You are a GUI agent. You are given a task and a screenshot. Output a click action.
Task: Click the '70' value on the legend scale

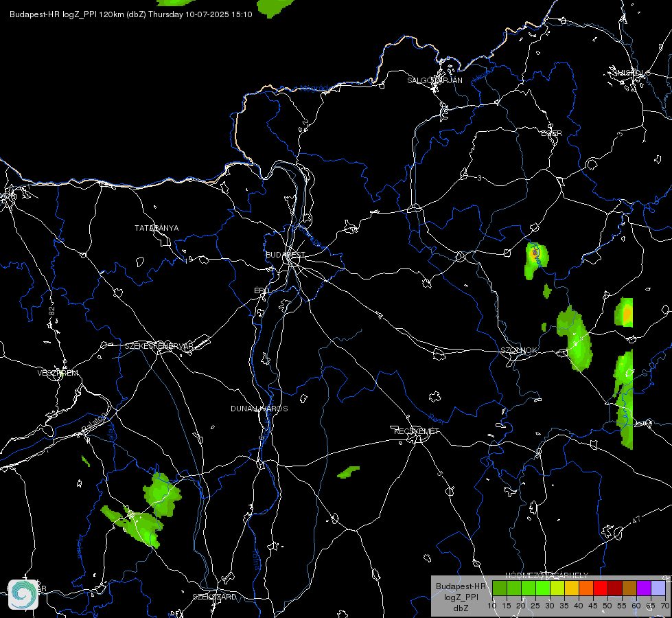pos(665,606)
